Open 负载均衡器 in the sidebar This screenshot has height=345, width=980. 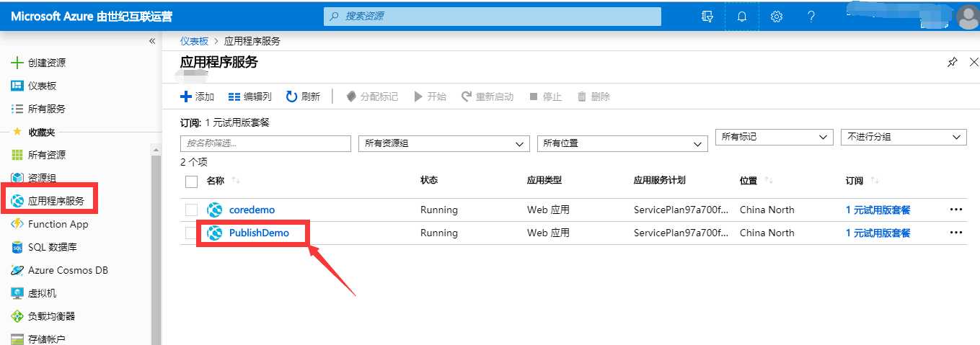click(x=43, y=316)
